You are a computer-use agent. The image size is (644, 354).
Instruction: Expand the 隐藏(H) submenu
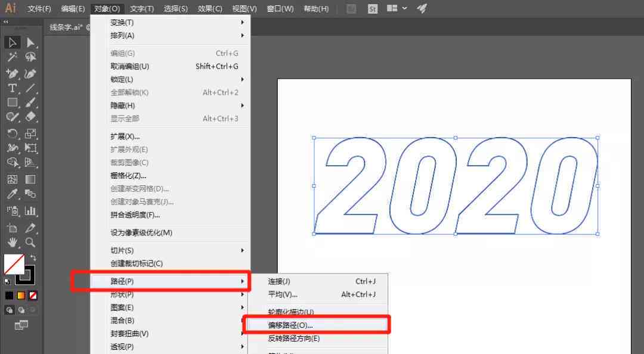171,105
